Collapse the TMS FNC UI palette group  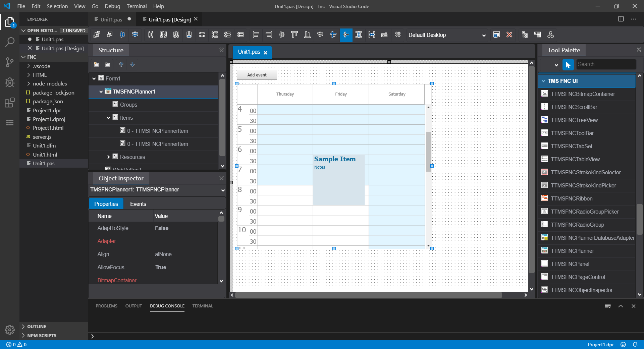click(x=543, y=81)
